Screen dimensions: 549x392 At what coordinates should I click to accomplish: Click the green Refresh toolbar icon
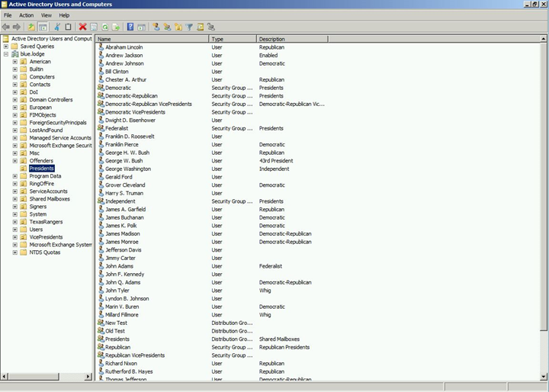coord(104,27)
